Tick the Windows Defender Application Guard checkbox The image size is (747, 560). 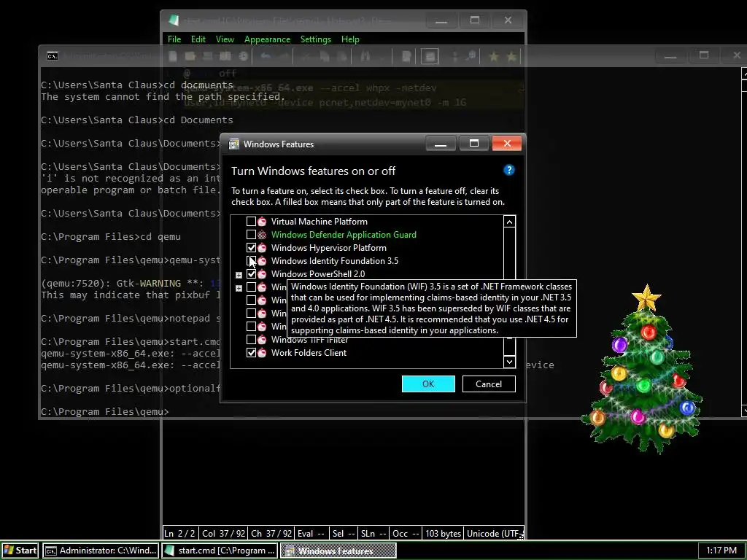251,234
